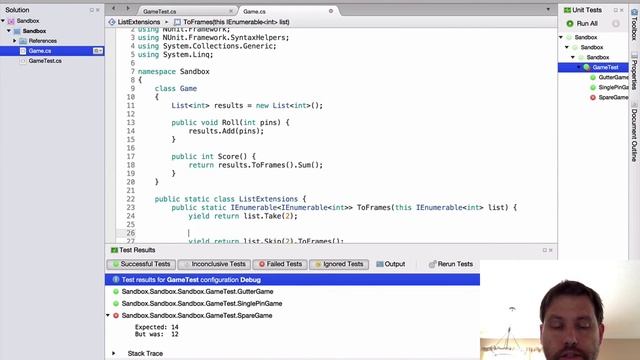Screen dimensions: 640x360
Task: Click the 'return results.ToFrames().Sum();' line
Action: tap(256, 165)
